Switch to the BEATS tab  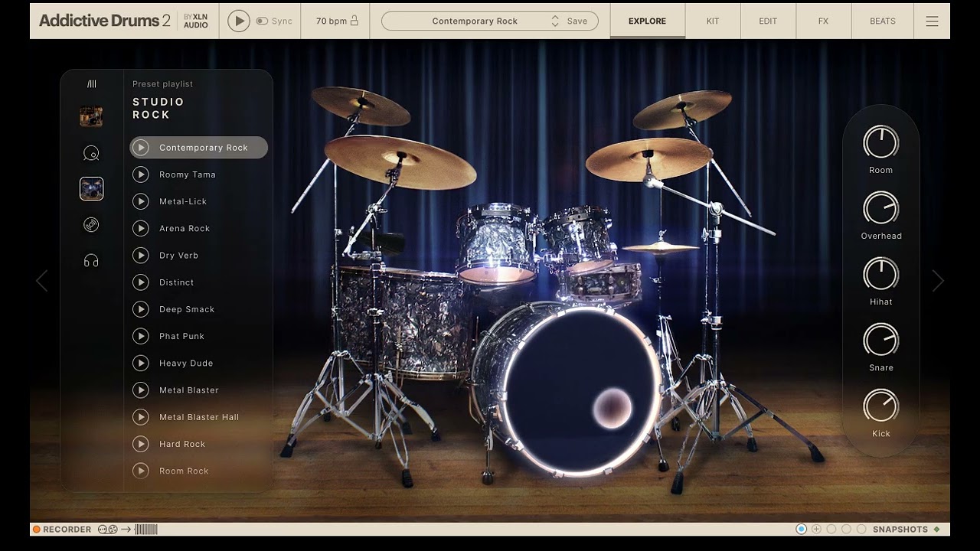883,21
